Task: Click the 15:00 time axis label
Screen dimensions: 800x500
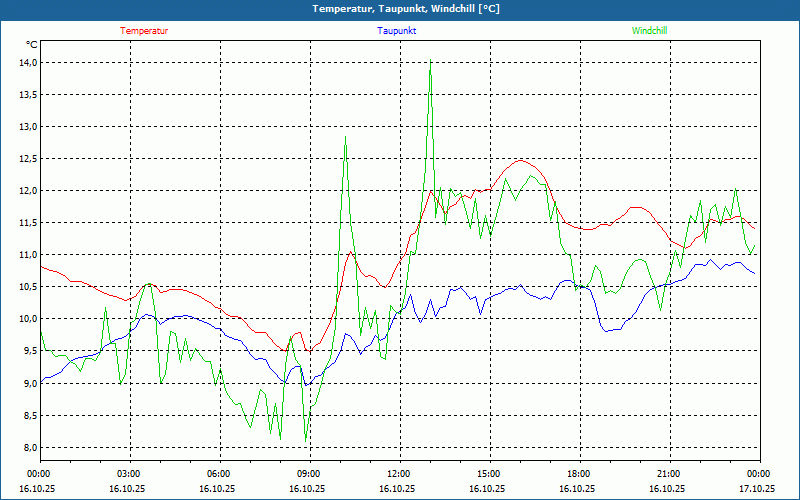Action: pos(489,474)
